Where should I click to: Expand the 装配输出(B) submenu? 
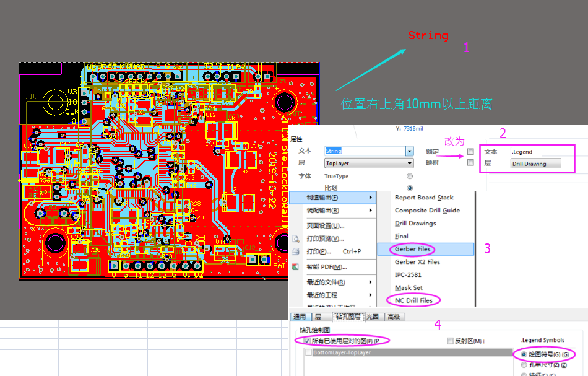coord(334,210)
